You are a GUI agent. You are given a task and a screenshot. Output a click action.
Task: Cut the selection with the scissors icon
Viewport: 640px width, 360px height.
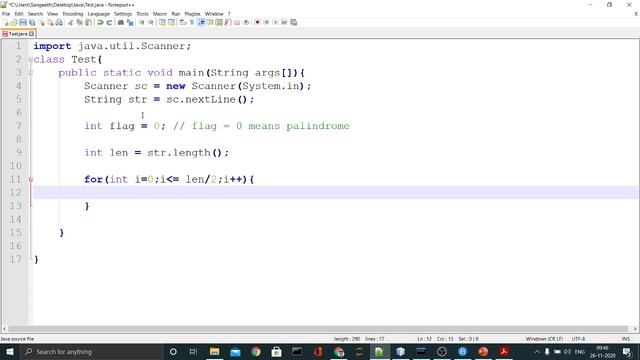[71, 22]
